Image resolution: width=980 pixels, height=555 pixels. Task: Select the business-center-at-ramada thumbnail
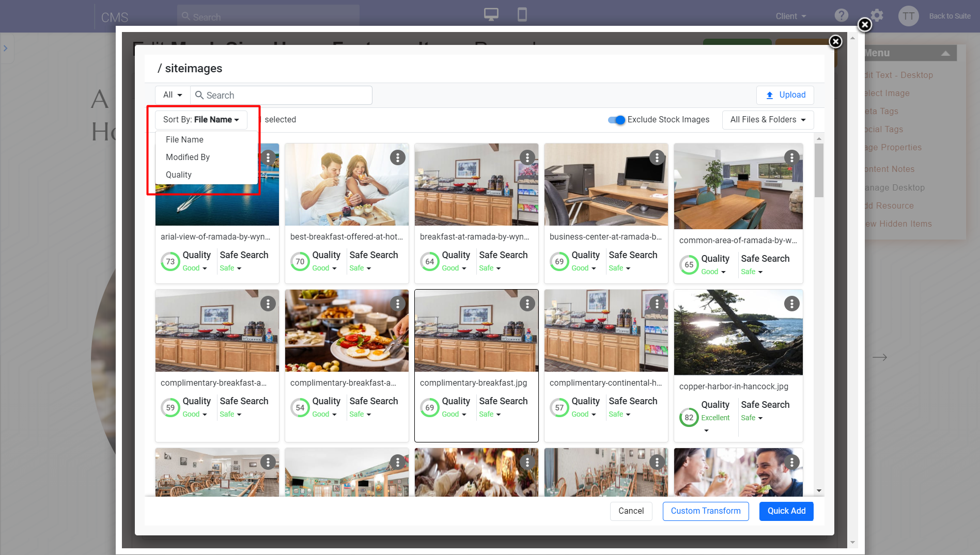606,184
